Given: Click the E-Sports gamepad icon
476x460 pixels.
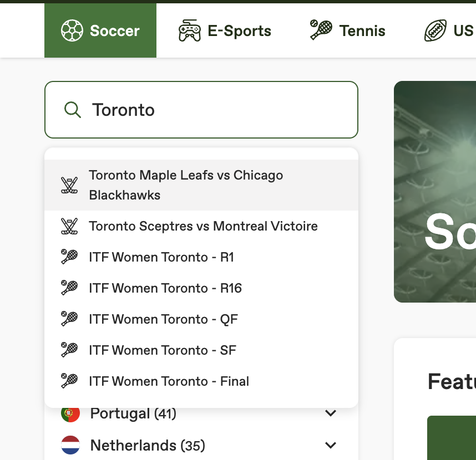Looking at the screenshot, I should click(x=189, y=31).
